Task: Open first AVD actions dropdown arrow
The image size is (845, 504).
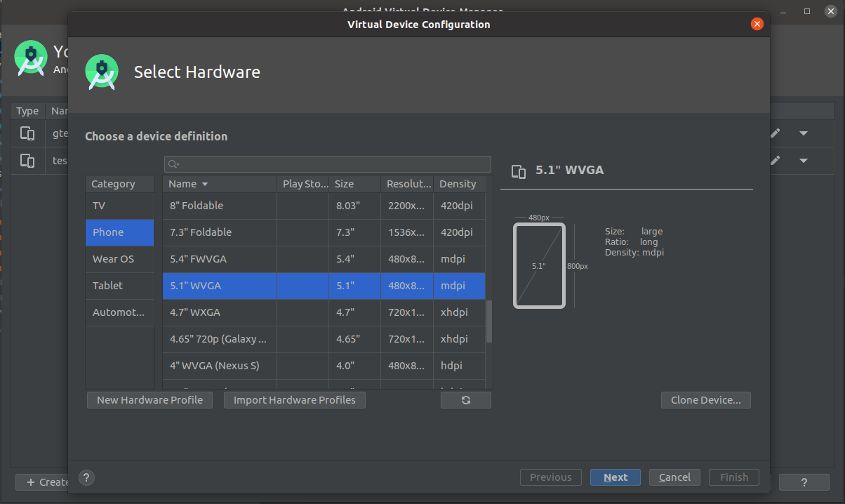Action: point(804,133)
